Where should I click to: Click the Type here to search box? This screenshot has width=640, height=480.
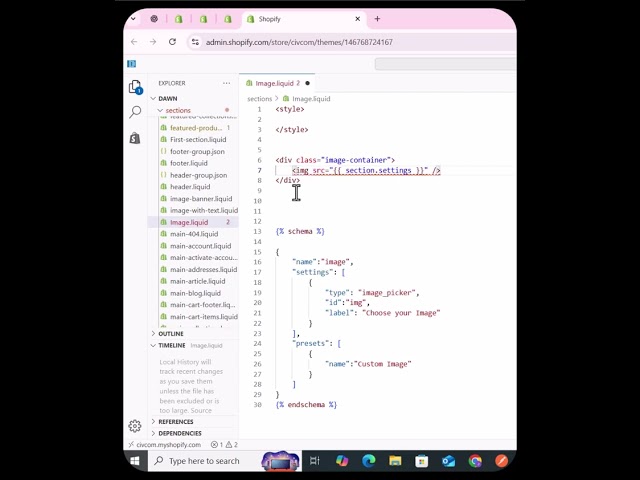click(x=204, y=461)
